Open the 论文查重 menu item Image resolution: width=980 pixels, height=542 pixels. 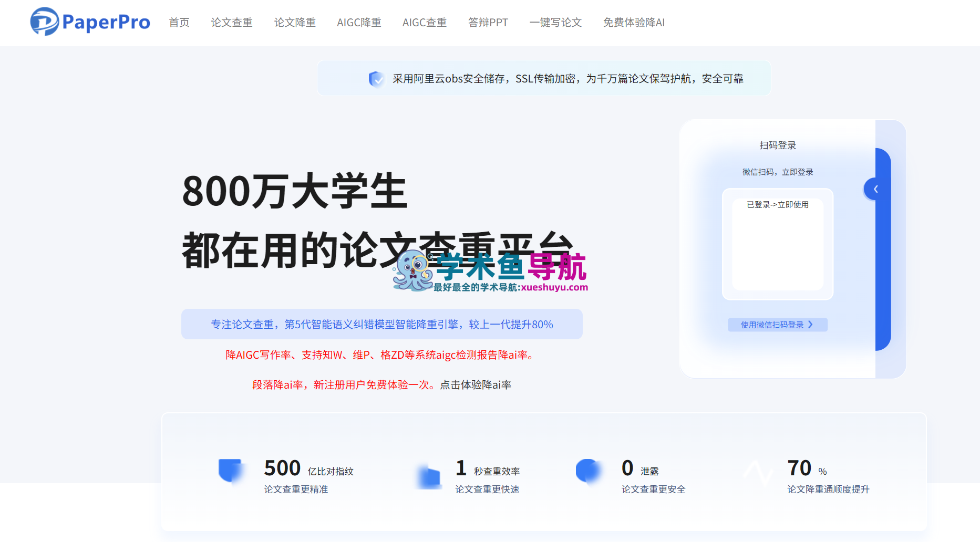pyautogui.click(x=232, y=23)
